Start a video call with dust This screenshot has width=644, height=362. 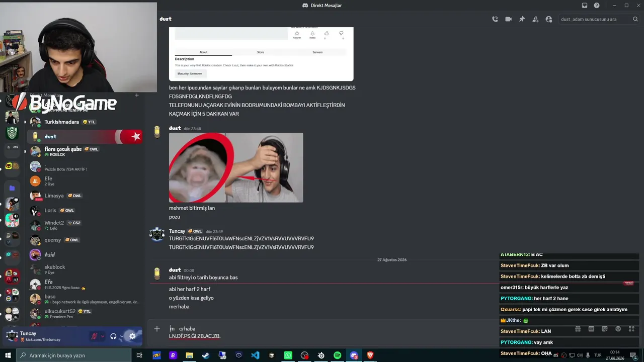(x=508, y=19)
